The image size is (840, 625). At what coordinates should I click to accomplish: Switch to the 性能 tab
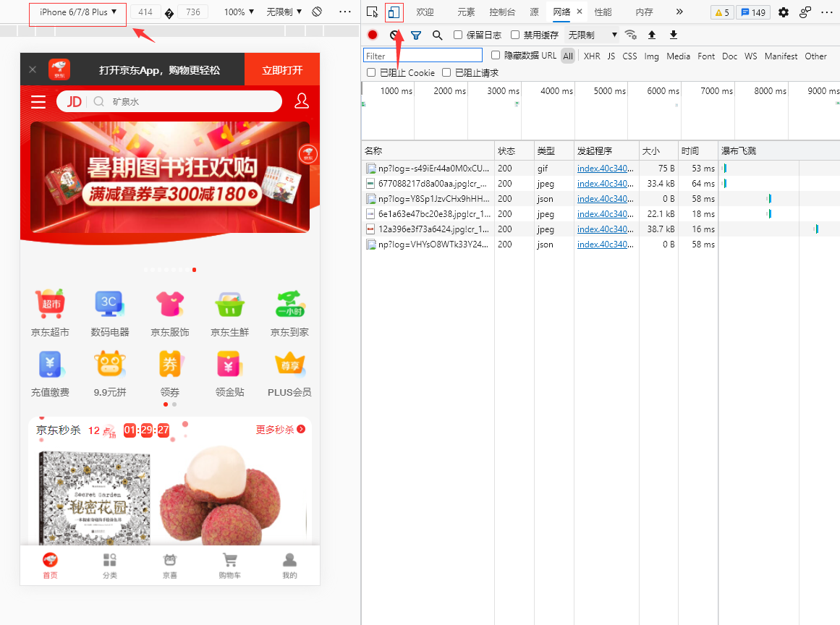(x=603, y=12)
